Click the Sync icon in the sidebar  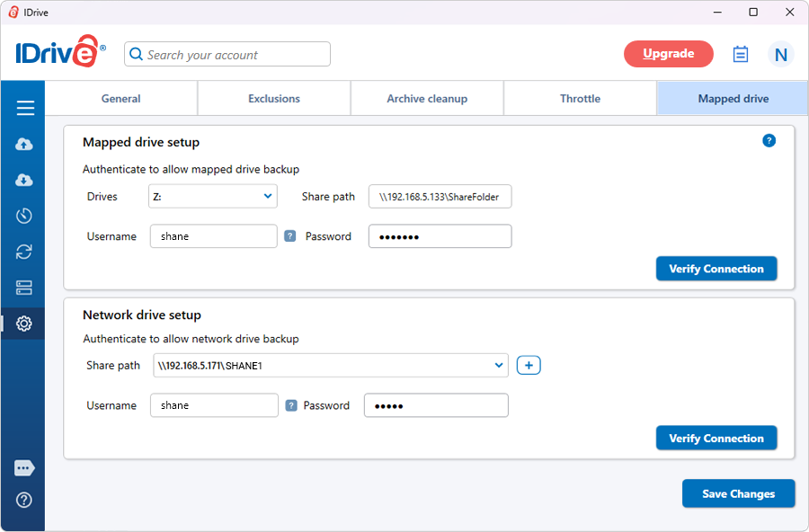[24, 252]
